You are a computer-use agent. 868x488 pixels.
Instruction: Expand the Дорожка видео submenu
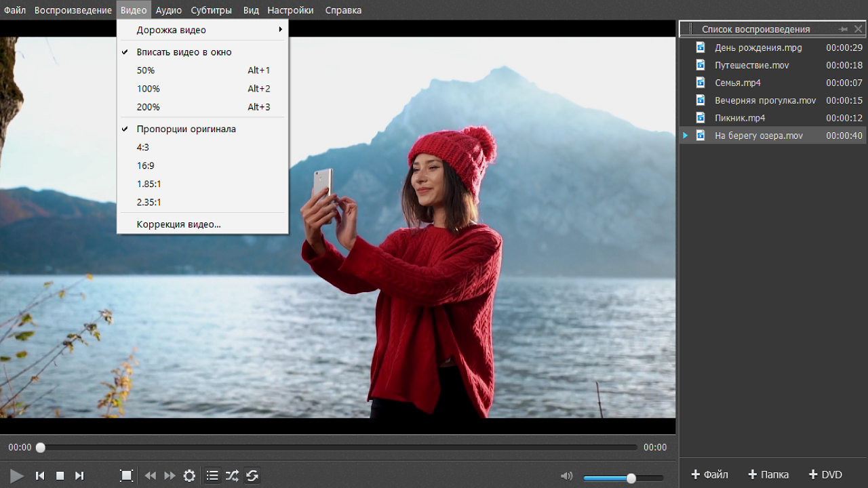tap(203, 30)
